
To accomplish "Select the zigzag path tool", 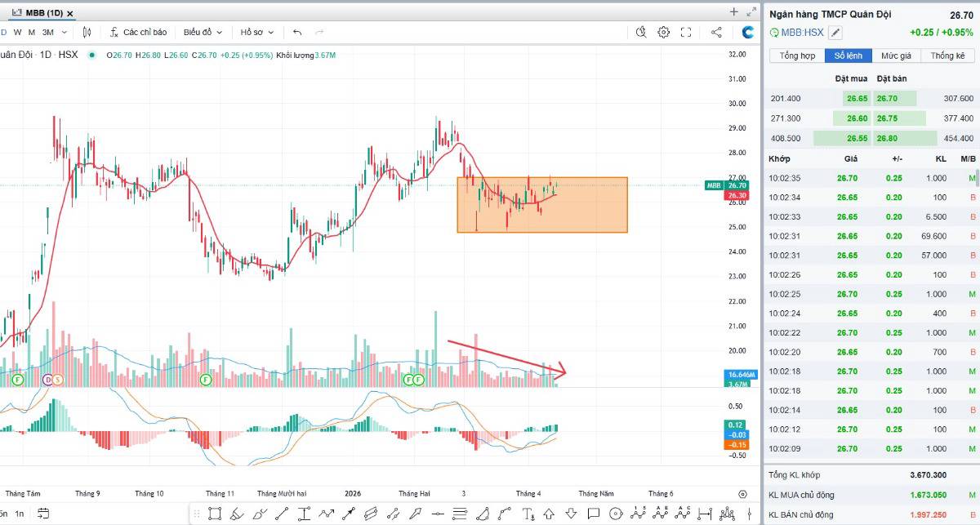I will (327, 514).
